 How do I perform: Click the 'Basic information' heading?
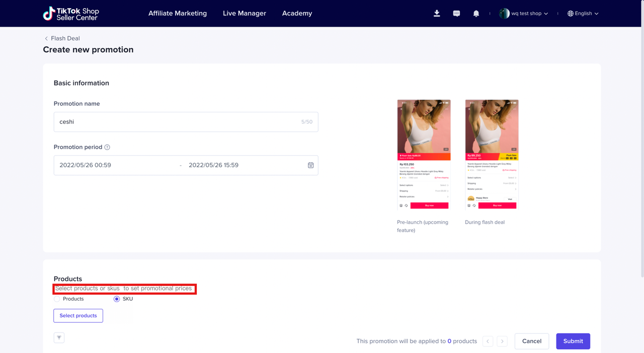[x=82, y=83]
